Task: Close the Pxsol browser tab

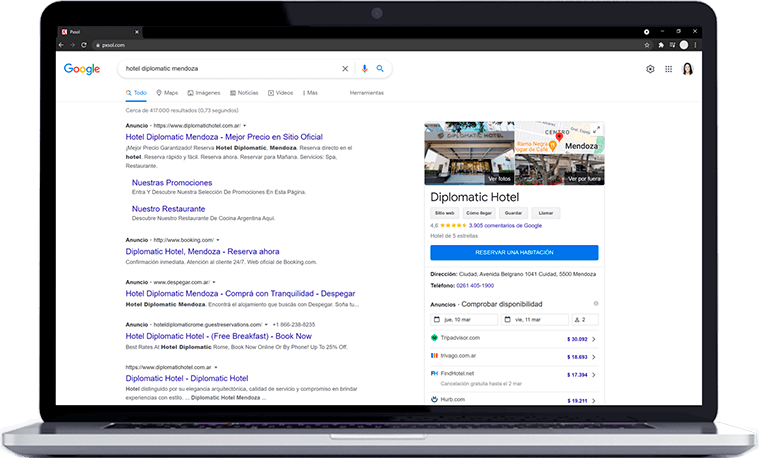Action: pos(137,32)
